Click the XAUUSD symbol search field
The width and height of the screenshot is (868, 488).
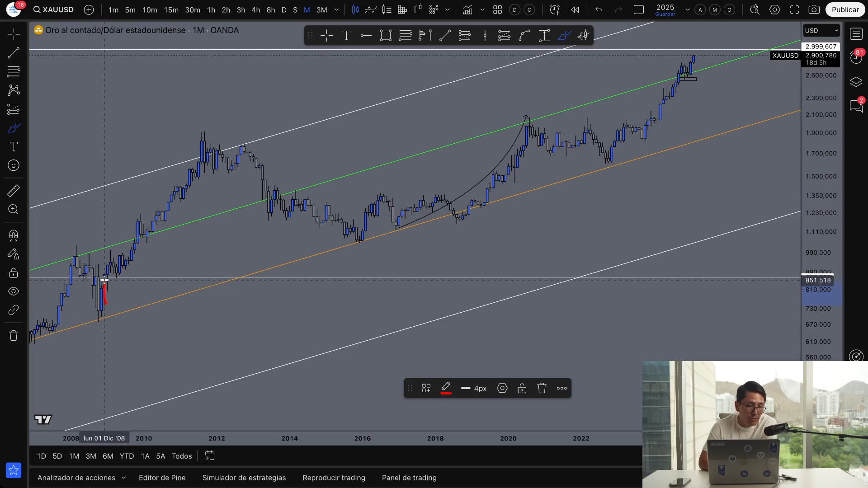(53, 9)
